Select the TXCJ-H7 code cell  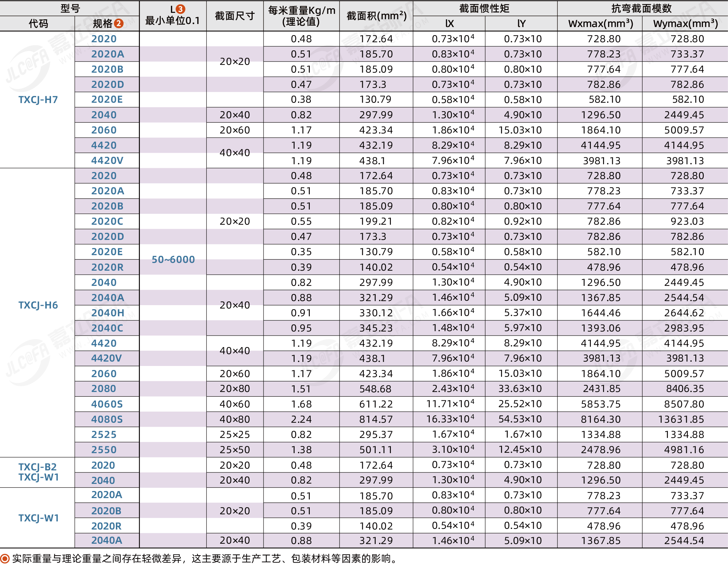[x=38, y=100]
